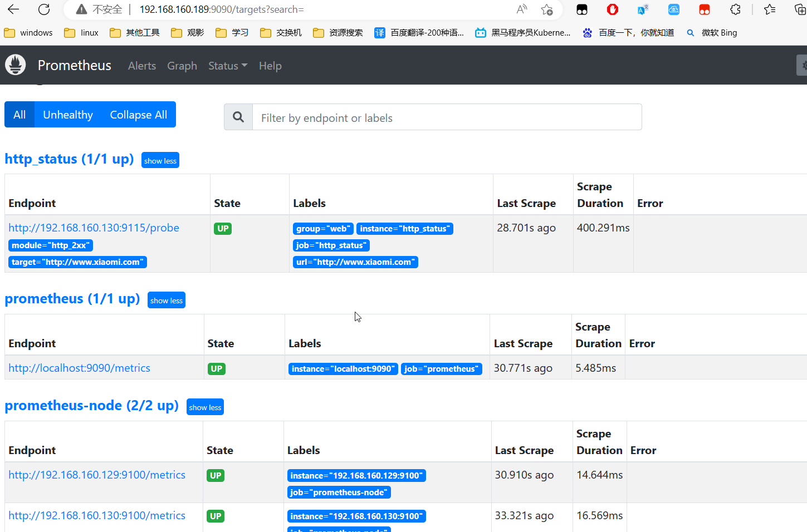Select the All filter button
Viewport: 807px width, 532px height.
point(19,114)
